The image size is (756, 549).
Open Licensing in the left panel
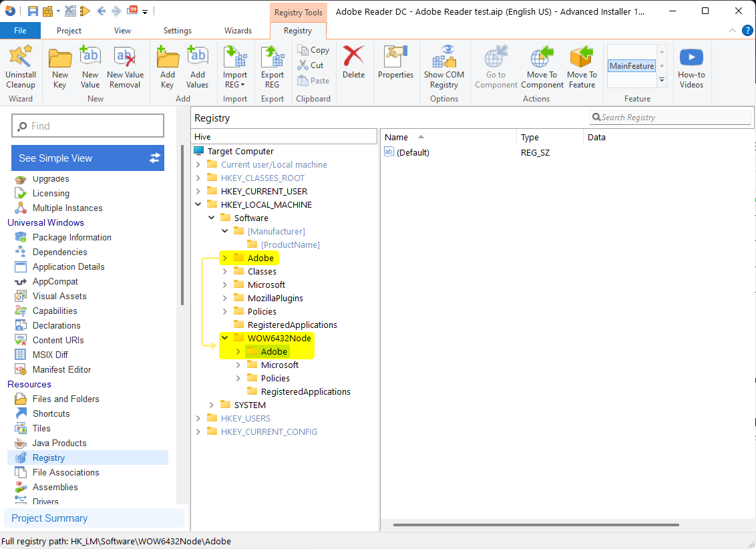click(51, 193)
